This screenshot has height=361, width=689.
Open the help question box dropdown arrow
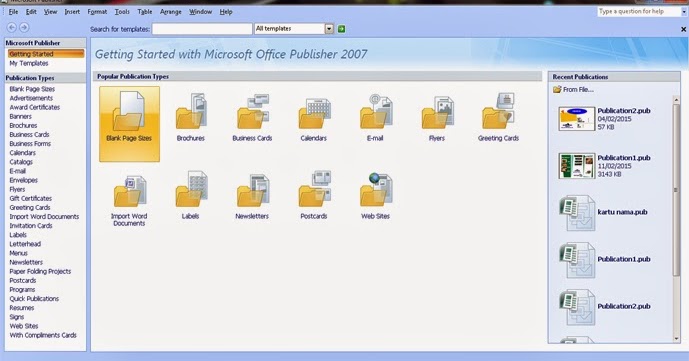[684, 12]
